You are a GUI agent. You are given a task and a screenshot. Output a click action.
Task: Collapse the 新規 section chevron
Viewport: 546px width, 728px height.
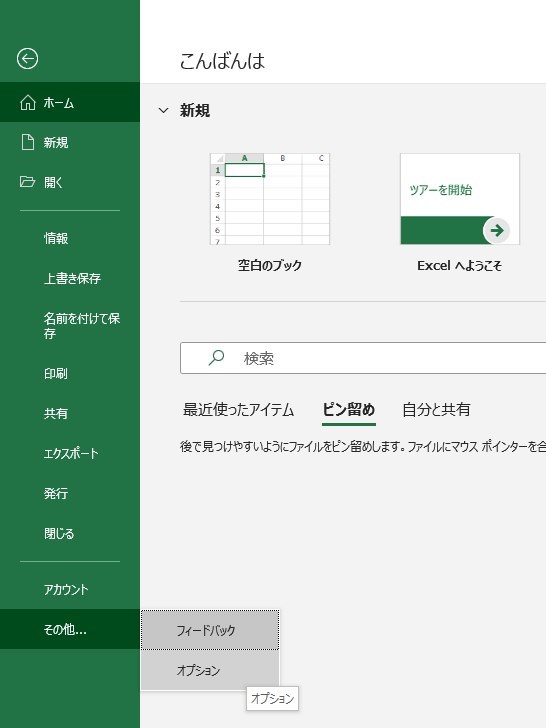(x=163, y=110)
